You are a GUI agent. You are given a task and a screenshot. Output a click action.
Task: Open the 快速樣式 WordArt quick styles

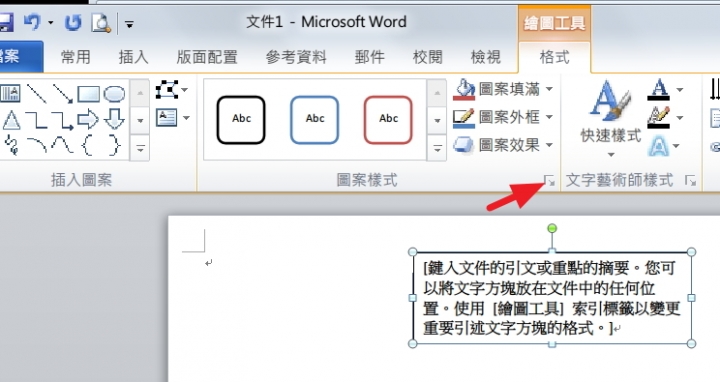pyautogui.click(x=611, y=118)
